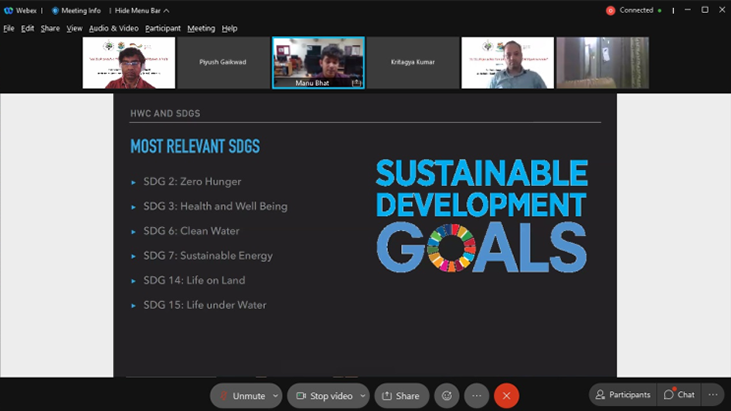The height and width of the screenshot is (411, 731).
Task: End the meeting with red X button
Action: [x=506, y=396]
